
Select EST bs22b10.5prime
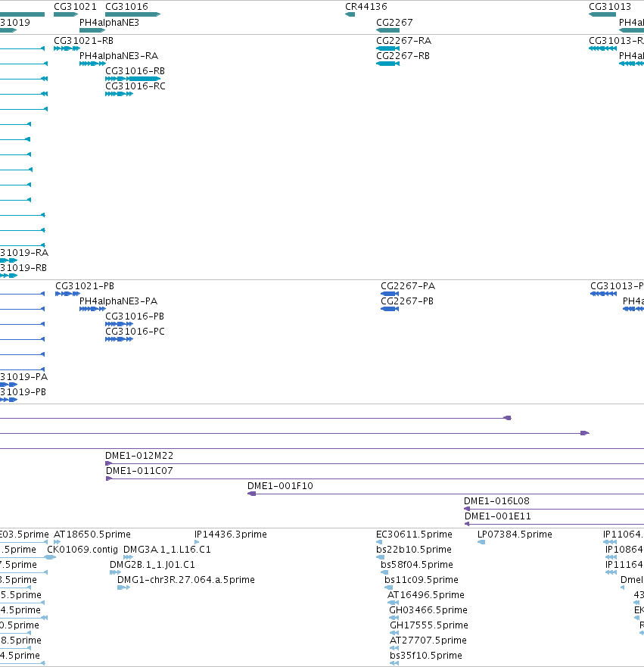[x=414, y=550]
